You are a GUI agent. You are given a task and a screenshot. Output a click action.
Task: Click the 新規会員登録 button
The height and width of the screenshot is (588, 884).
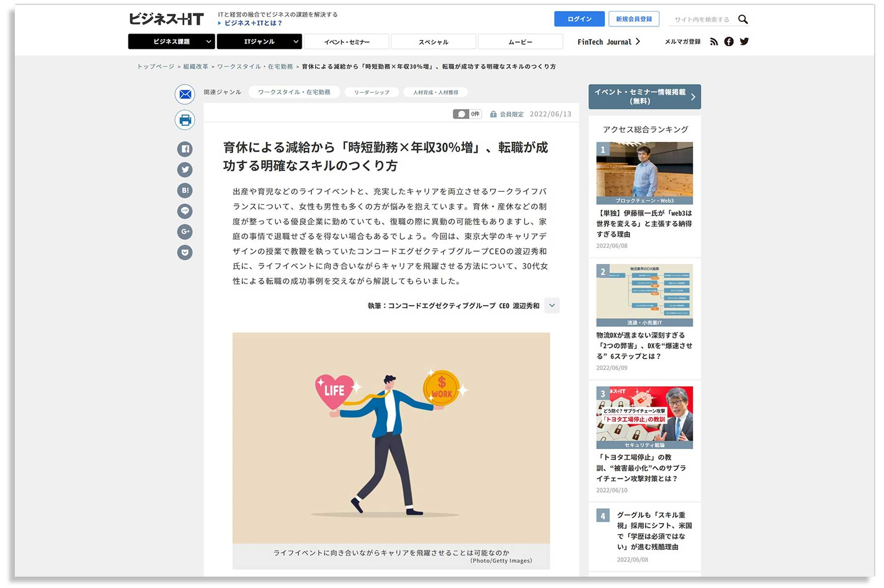[634, 19]
